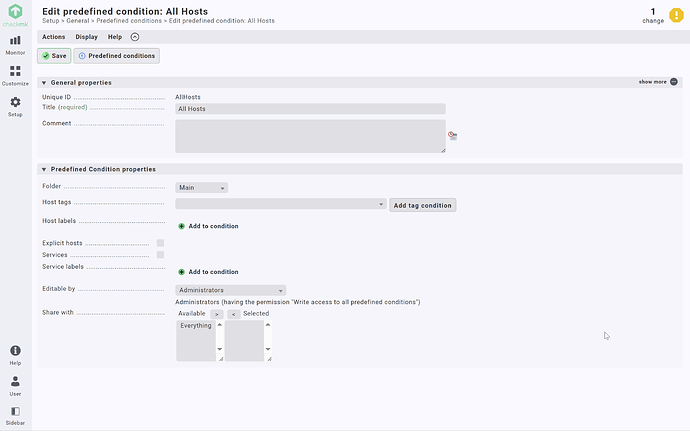Add a Host labels condition
This screenshot has height=431, width=690.
point(209,226)
